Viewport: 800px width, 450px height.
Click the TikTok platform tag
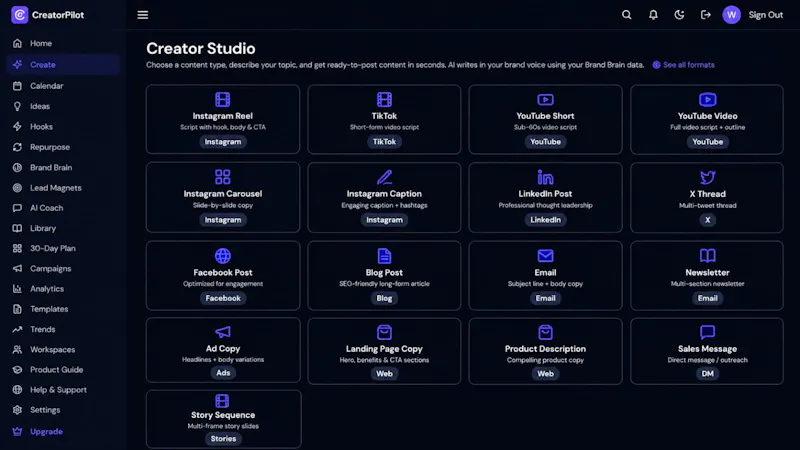pos(384,142)
